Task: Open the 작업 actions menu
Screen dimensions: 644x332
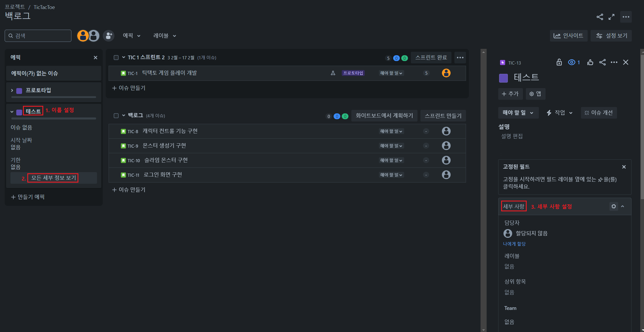Action: [x=560, y=113]
